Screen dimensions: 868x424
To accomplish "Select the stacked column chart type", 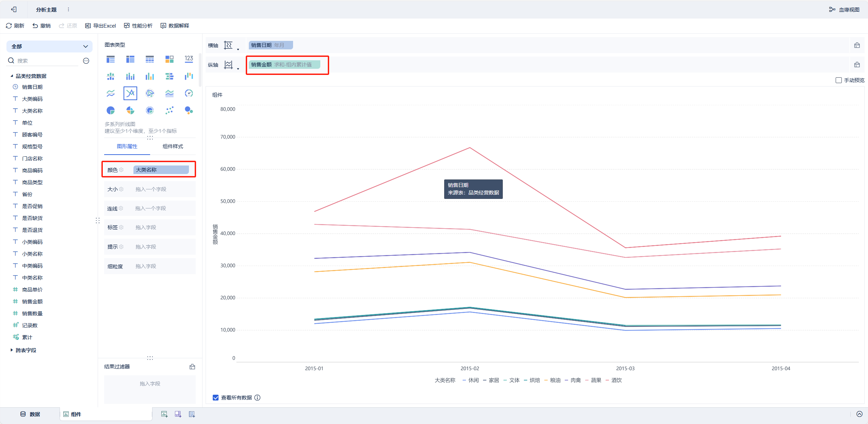I will click(130, 76).
